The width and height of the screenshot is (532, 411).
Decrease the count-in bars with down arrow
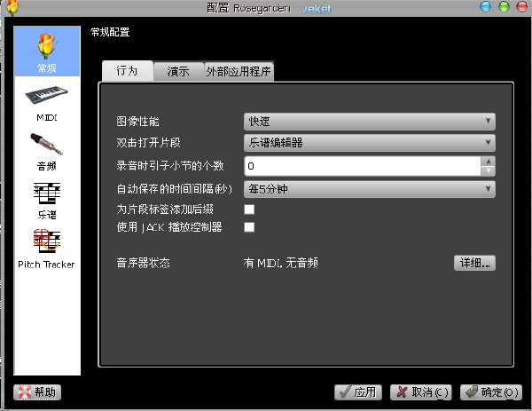(489, 170)
